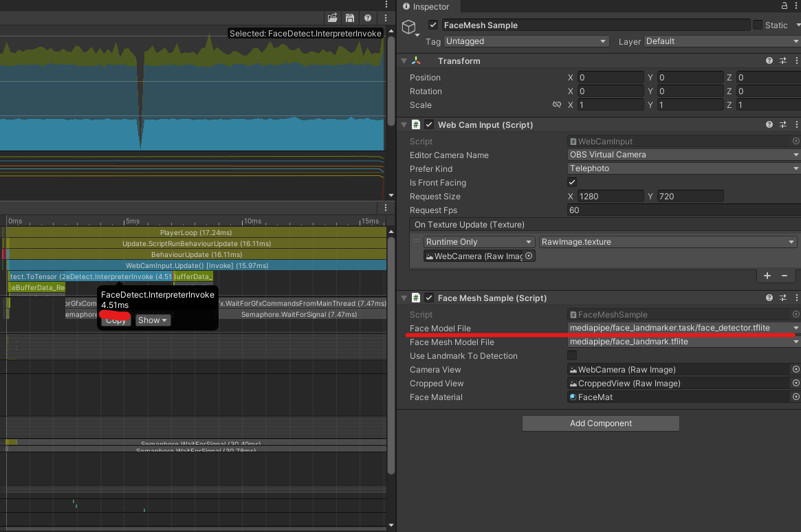Open the Face Mesh Model File dropdown
Image resolution: width=801 pixels, height=532 pixels.
[682, 342]
